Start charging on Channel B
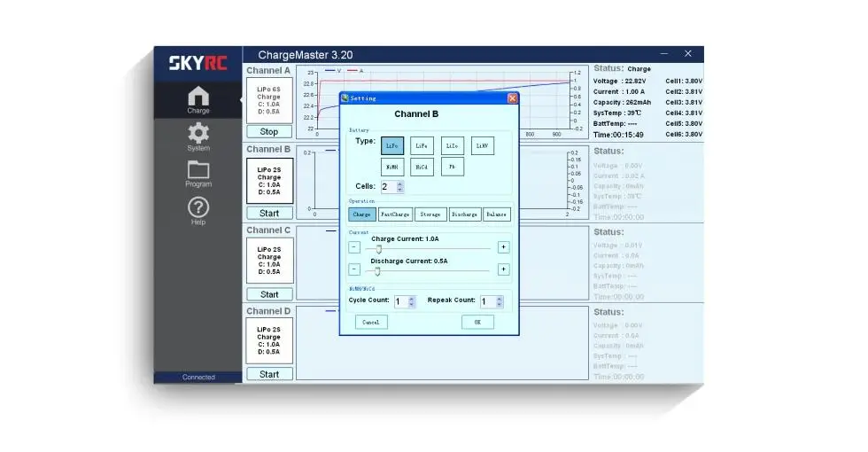Image resolution: width=868 pixels, height=452 pixels. [x=269, y=214]
